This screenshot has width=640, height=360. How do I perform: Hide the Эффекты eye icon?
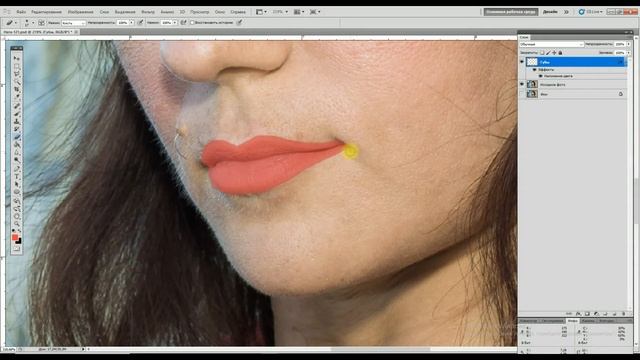[x=534, y=70]
